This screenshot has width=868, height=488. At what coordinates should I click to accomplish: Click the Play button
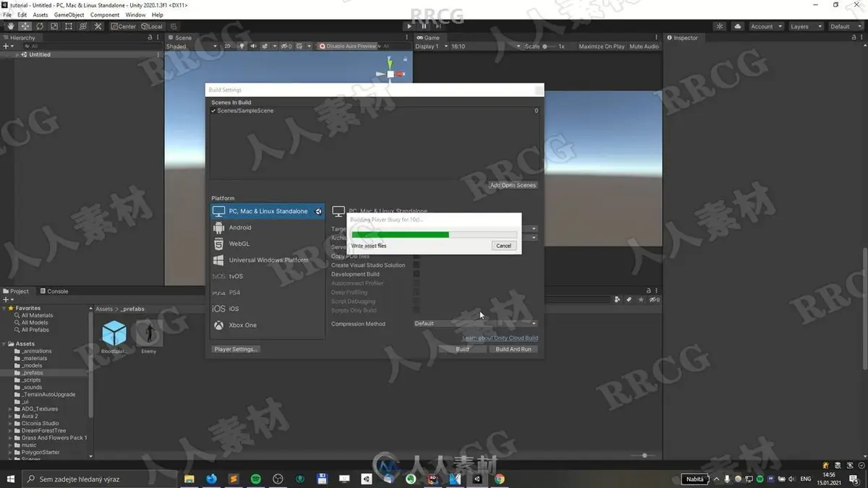pos(409,26)
